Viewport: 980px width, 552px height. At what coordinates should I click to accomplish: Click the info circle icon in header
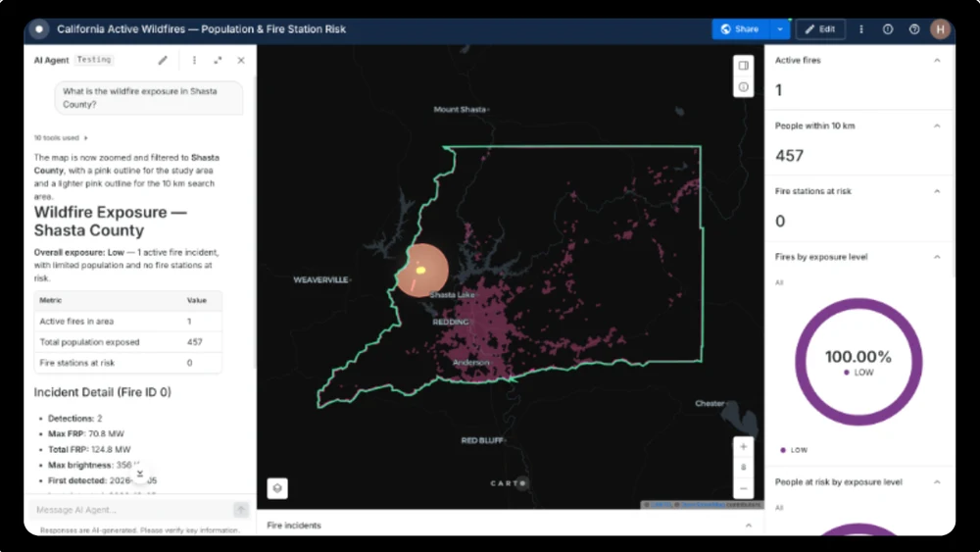click(888, 28)
